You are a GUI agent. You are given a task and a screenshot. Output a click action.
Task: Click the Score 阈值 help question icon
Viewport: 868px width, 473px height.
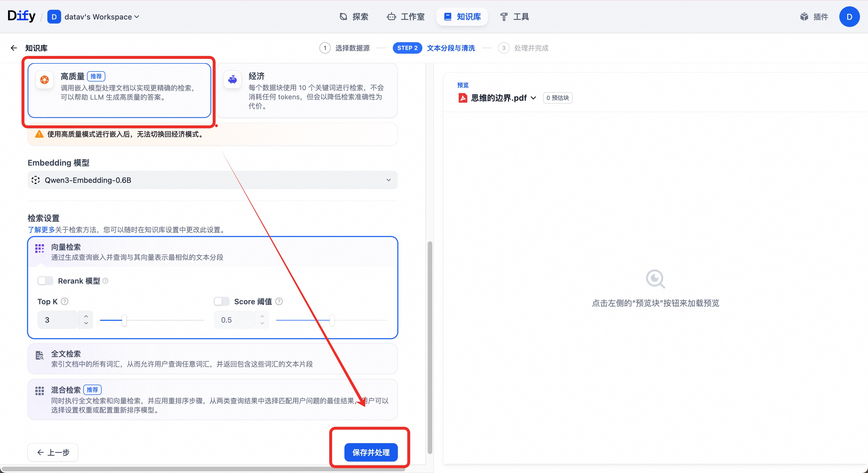[279, 301]
